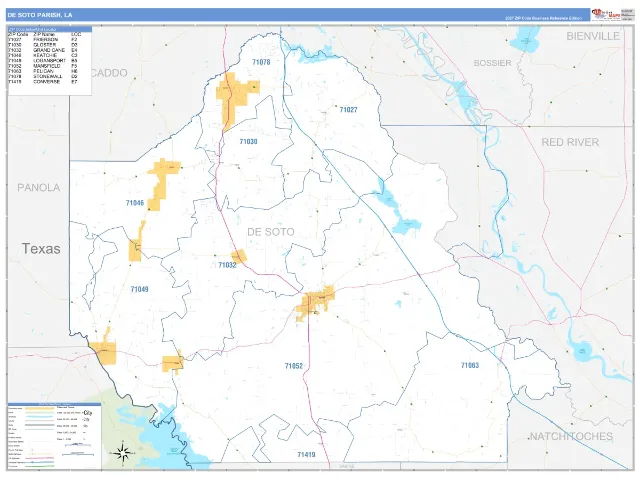Select ZIP code label 71027 on map

point(349,109)
